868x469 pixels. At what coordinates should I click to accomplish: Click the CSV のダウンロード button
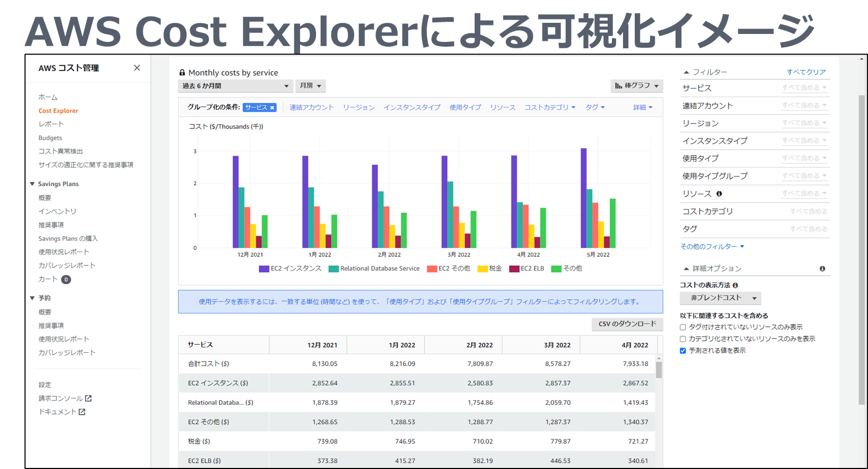627,324
